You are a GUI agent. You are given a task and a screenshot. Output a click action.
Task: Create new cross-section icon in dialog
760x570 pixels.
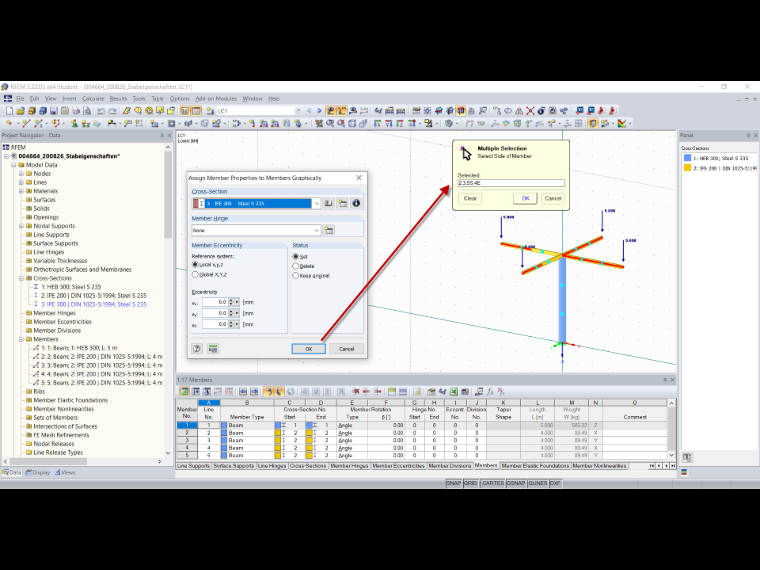342,203
